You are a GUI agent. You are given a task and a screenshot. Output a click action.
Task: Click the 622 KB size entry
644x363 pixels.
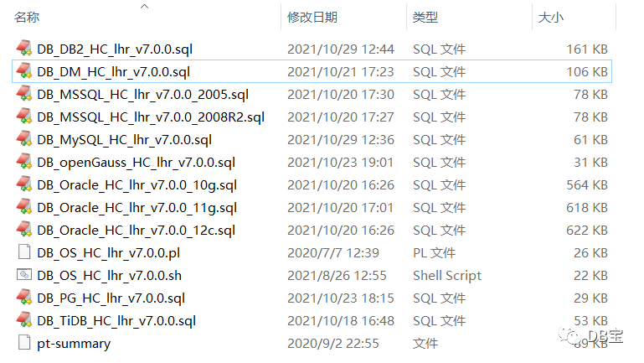click(x=587, y=231)
